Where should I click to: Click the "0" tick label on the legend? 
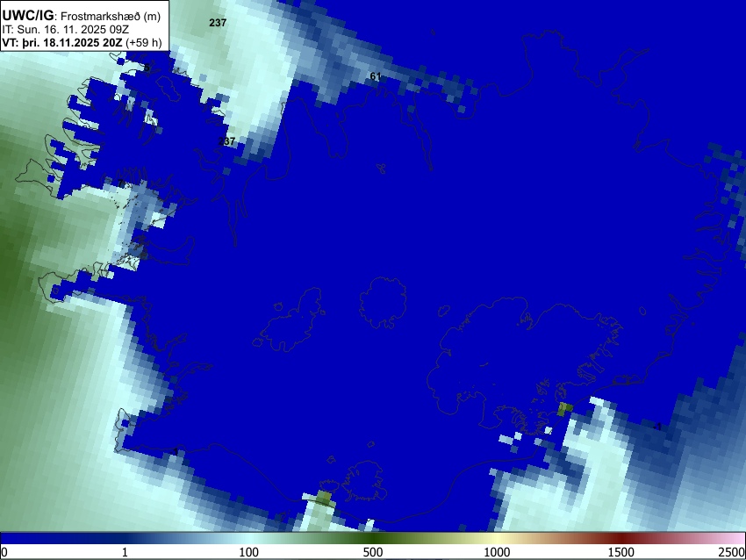click(4, 552)
